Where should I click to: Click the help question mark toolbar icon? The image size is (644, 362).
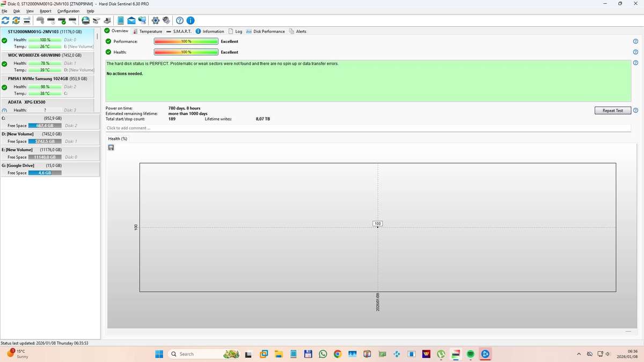(180, 20)
